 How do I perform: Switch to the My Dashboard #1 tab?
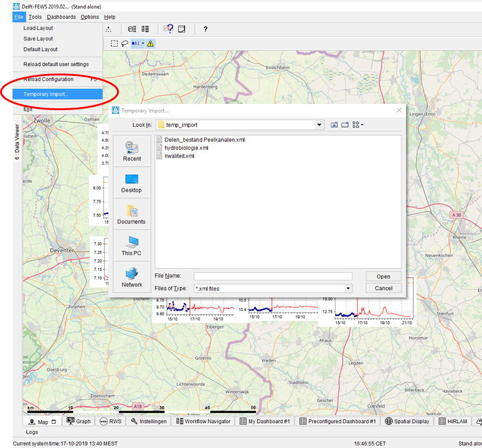click(265, 421)
